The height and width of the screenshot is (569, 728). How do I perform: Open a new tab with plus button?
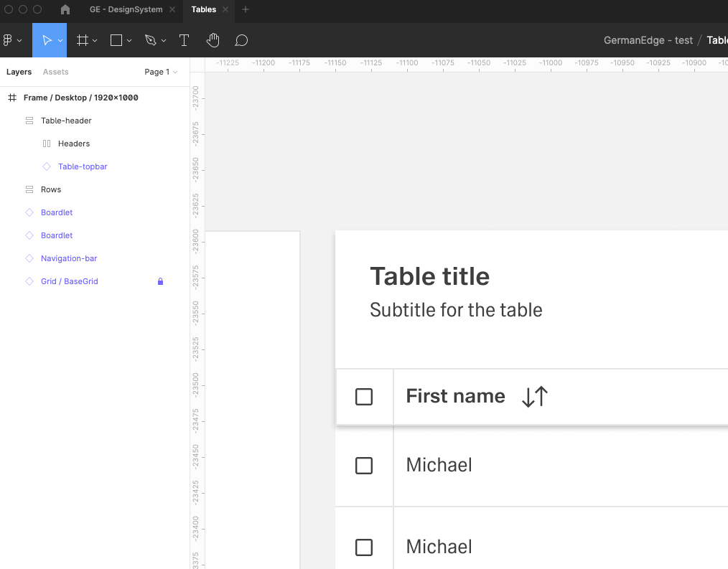click(246, 9)
